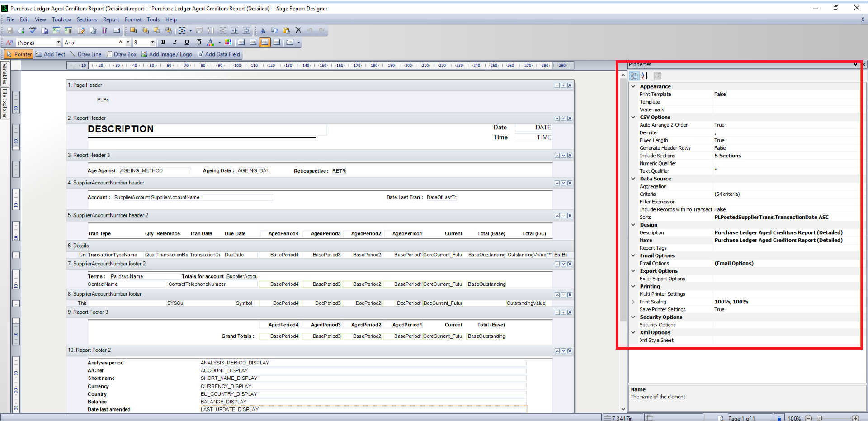Open the File Explorer side tab
This screenshot has width=868, height=421.
point(5,103)
